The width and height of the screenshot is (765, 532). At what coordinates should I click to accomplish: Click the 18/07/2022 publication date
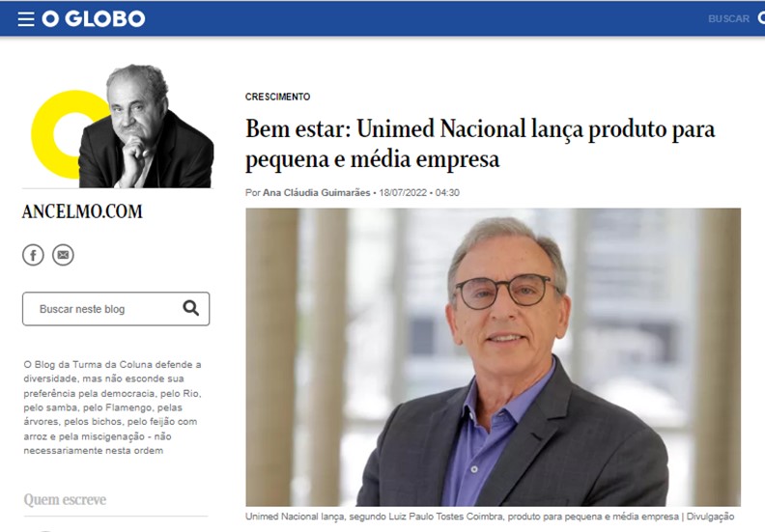403,192
